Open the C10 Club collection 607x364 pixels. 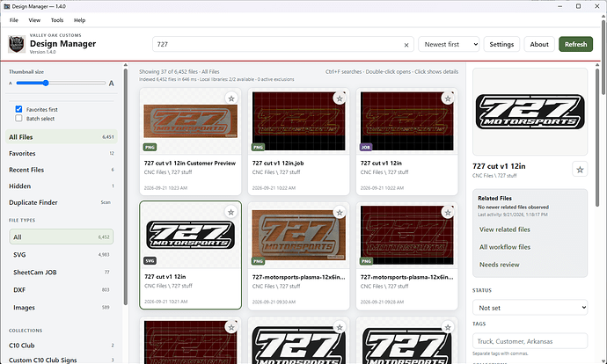(x=62, y=345)
